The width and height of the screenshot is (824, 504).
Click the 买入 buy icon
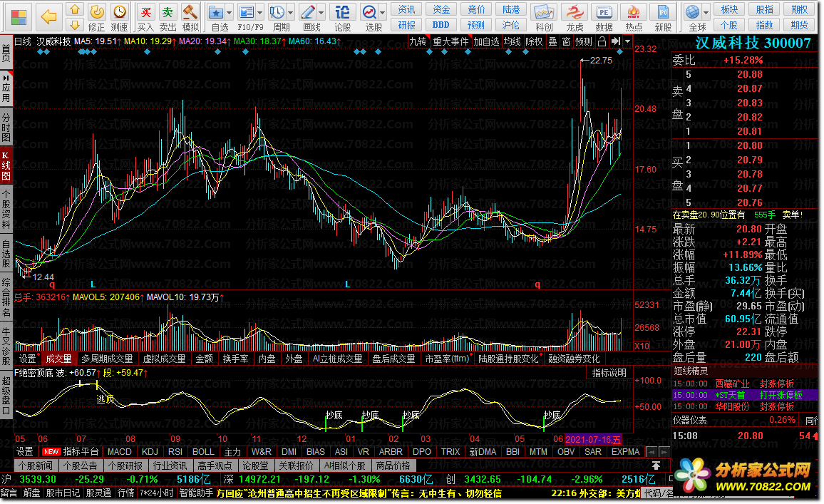[x=145, y=11]
